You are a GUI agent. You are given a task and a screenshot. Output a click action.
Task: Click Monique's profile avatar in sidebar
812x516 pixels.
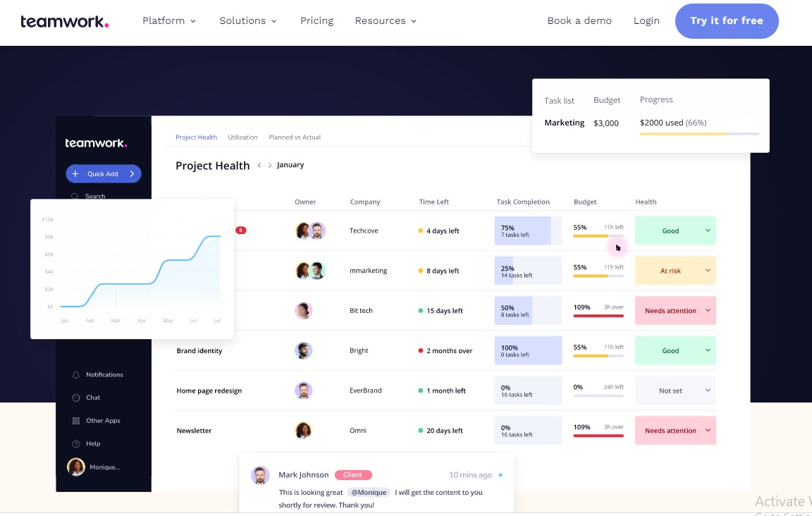click(x=76, y=467)
